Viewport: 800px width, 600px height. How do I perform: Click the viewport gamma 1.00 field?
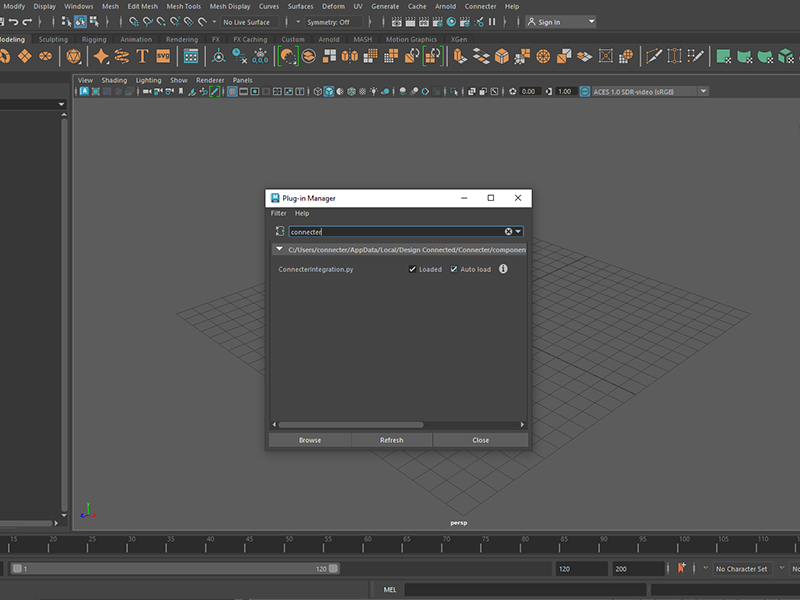click(565, 91)
